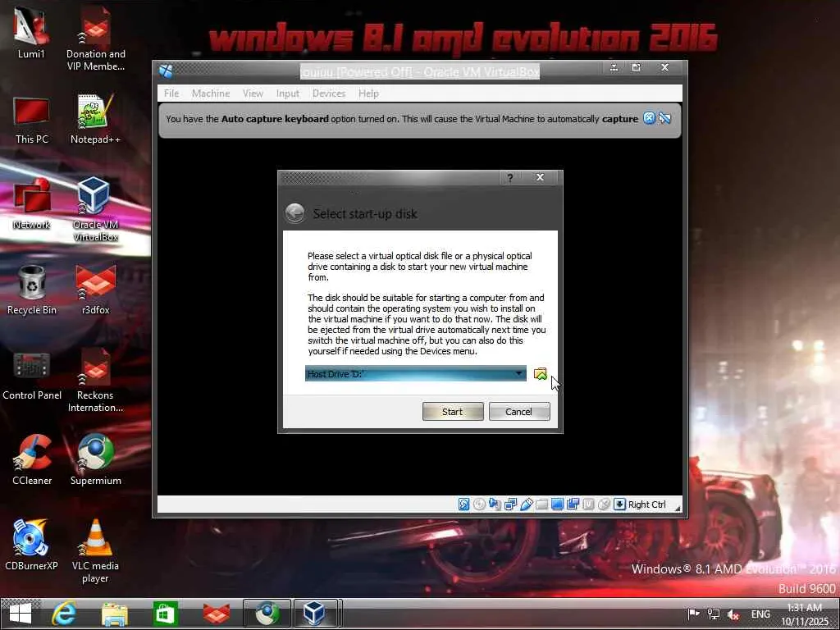The height and width of the screenshot is (630, 840).
Task: Open the Windows Start button
Action: (21, 614)
